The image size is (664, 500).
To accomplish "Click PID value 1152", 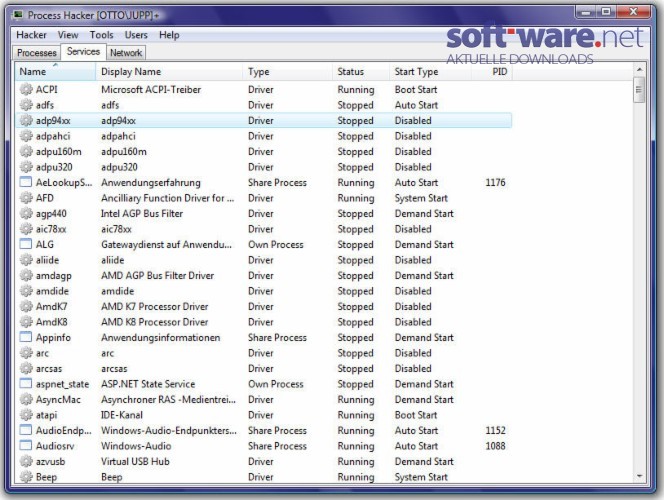I will [495, 431].
